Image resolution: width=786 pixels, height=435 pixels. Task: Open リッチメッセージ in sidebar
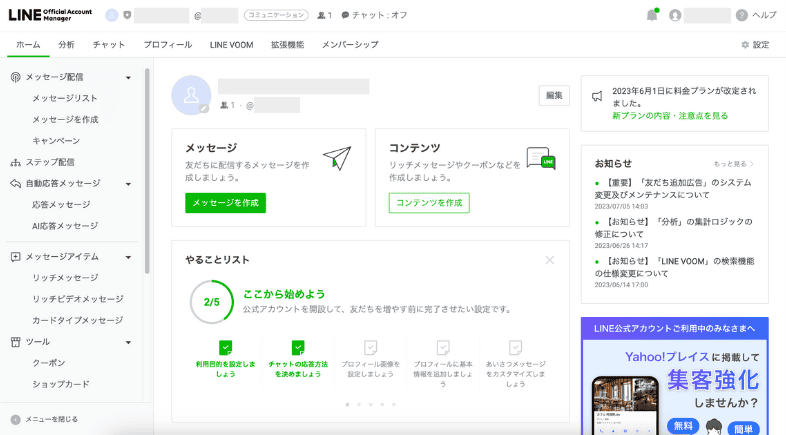(65, 278)
